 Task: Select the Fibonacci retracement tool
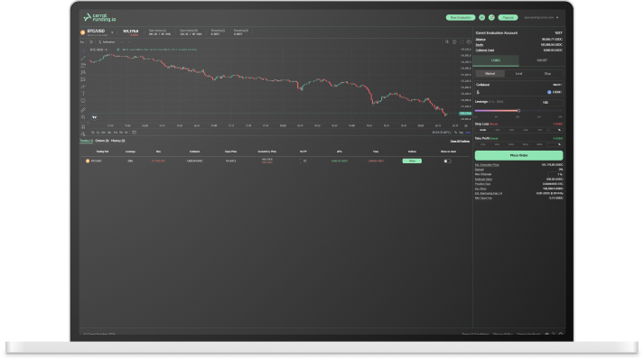point(83,65)
